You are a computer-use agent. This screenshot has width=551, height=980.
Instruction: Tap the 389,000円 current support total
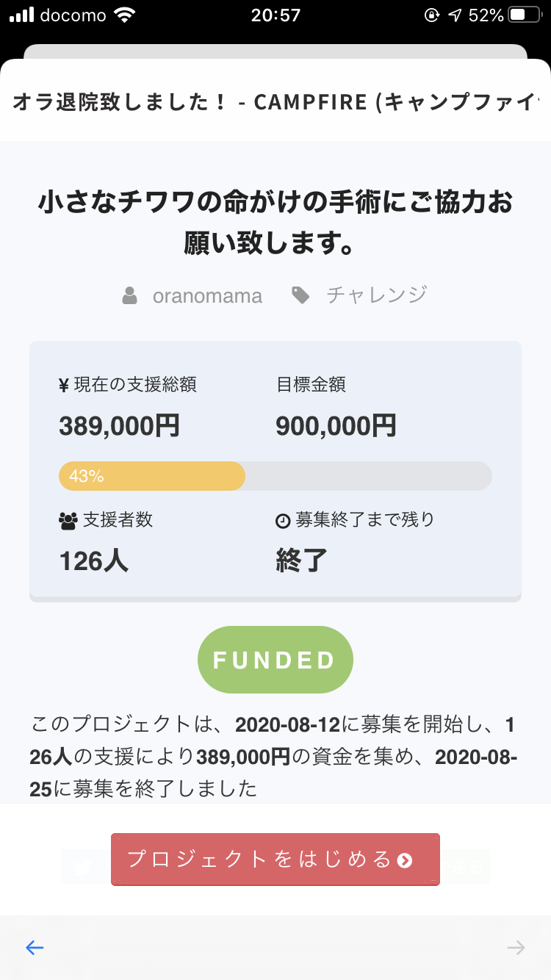[x=119, y=426]
